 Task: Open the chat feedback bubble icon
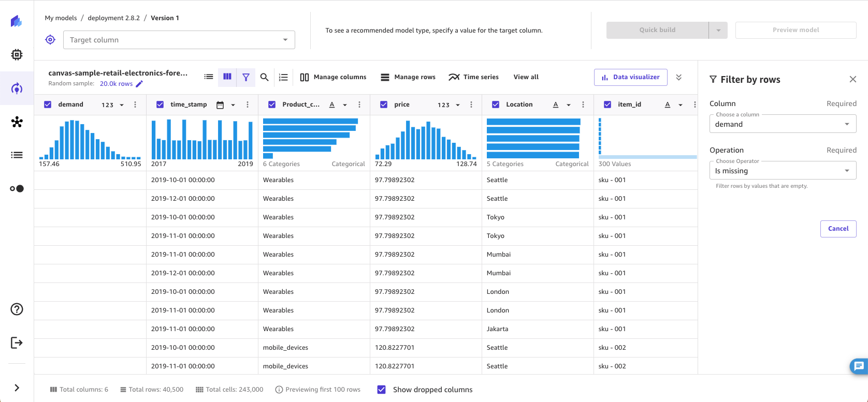coord(859,366)
